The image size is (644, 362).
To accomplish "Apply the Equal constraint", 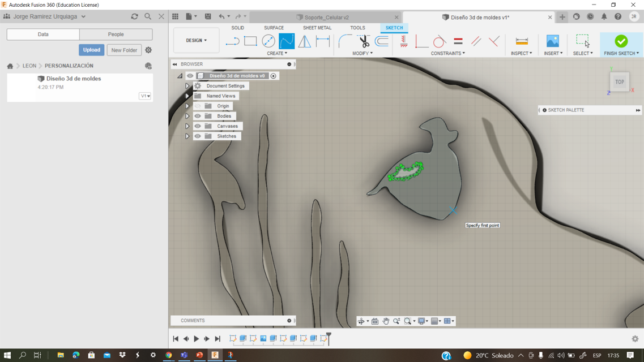I will click(458, 41).
